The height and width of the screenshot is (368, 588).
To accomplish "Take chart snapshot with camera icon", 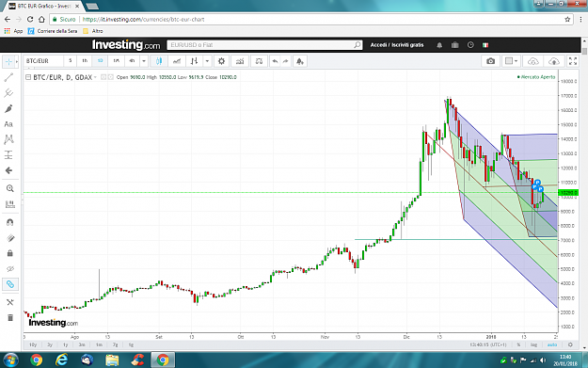I will [490, 61].
